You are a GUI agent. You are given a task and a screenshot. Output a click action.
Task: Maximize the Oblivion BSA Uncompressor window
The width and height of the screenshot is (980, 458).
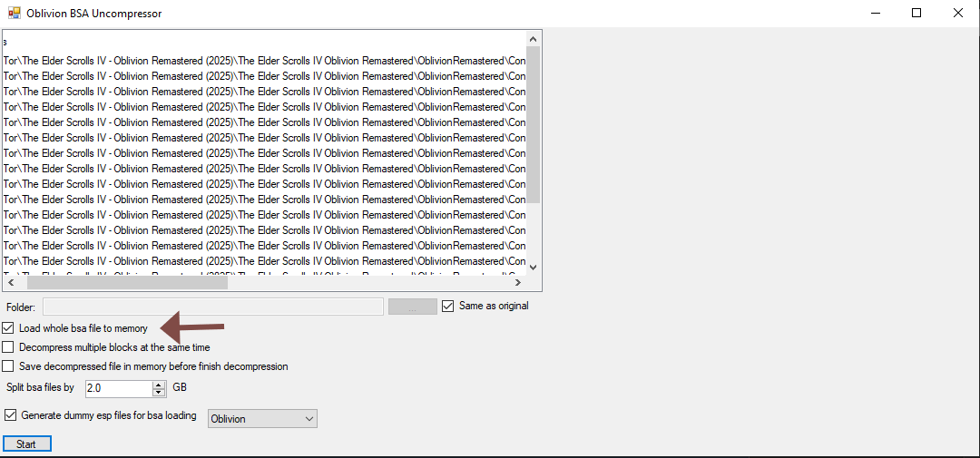click(916, 13)
